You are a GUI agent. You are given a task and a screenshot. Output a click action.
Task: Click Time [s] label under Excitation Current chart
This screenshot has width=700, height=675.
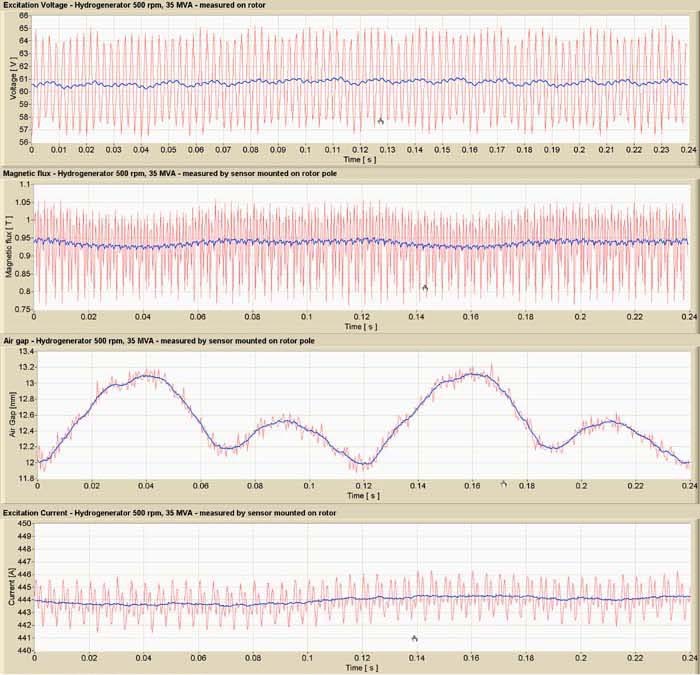click(360, 665)
